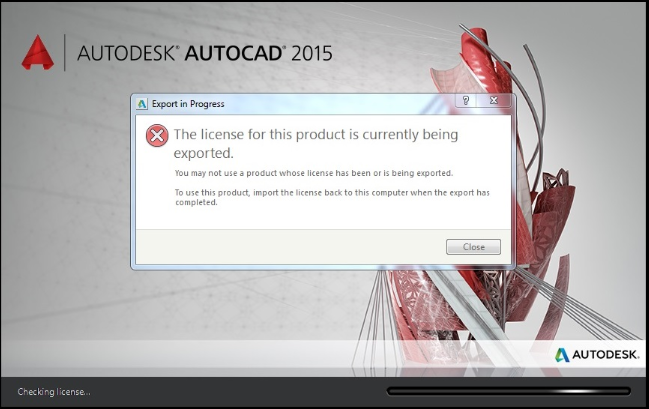Screen dimensions: 649x409
Task: Click the AUTODESK wordmark text at bottom
Action: tap(606, 355)
